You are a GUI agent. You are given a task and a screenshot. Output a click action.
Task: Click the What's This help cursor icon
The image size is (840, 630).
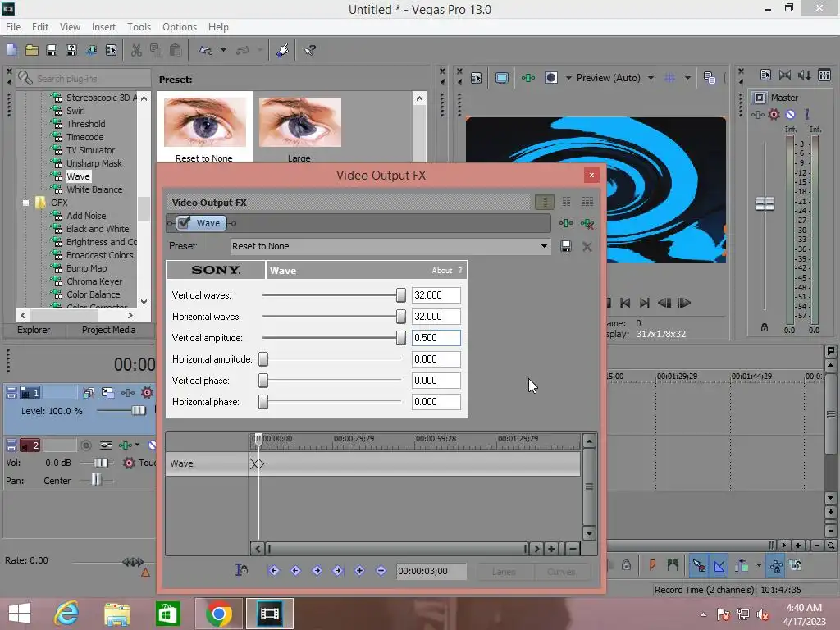click(x=309, y=50)
